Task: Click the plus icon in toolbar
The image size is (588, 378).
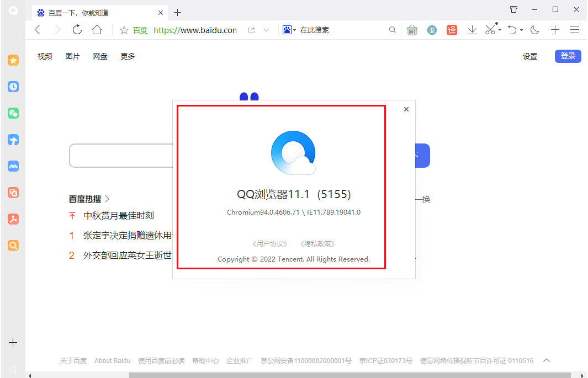Action: click(555, 30)
